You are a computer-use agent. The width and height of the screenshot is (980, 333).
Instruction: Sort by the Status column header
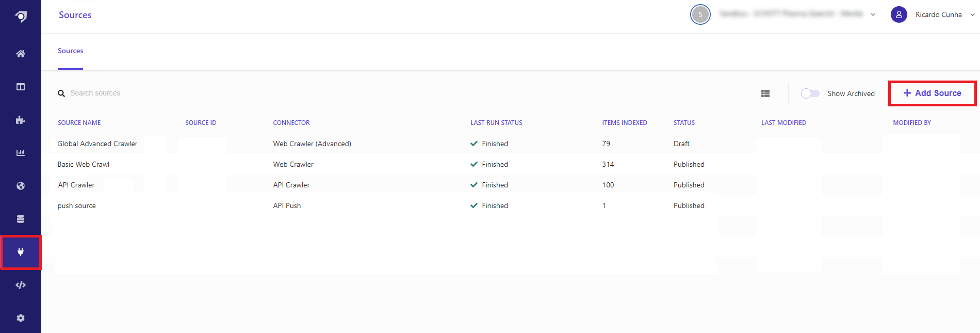point(684,123)
